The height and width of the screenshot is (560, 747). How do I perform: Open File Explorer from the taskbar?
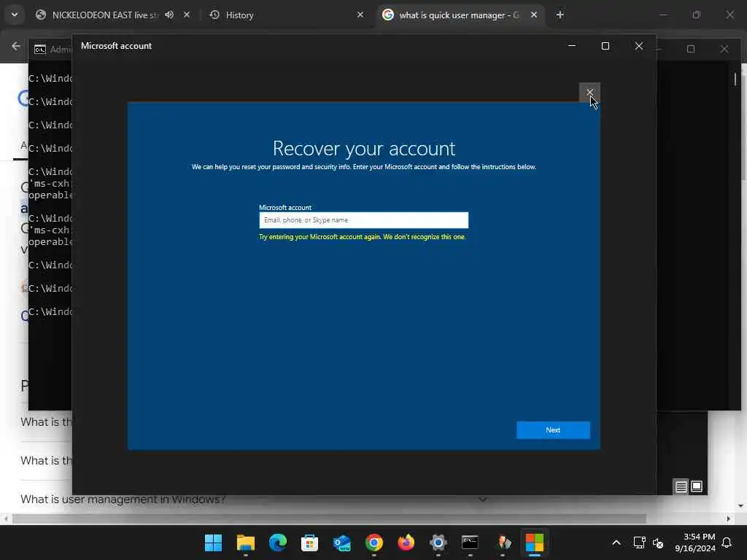coord(245,542)
